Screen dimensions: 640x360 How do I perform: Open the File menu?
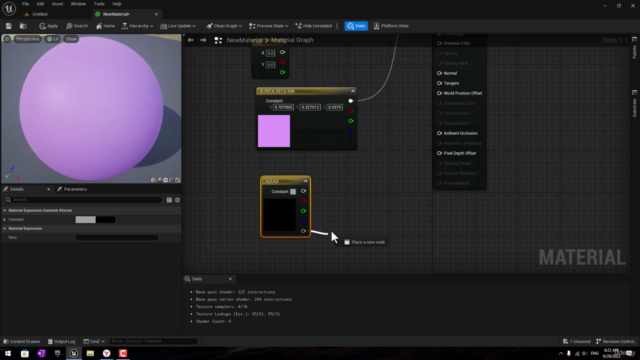coord(25,4)
